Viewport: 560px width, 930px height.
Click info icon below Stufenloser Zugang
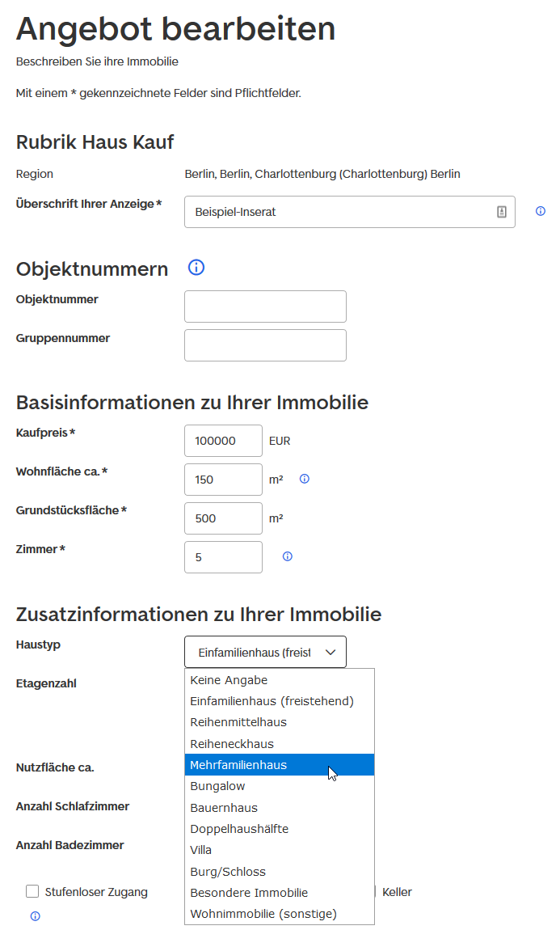click(x=35, y=916)
